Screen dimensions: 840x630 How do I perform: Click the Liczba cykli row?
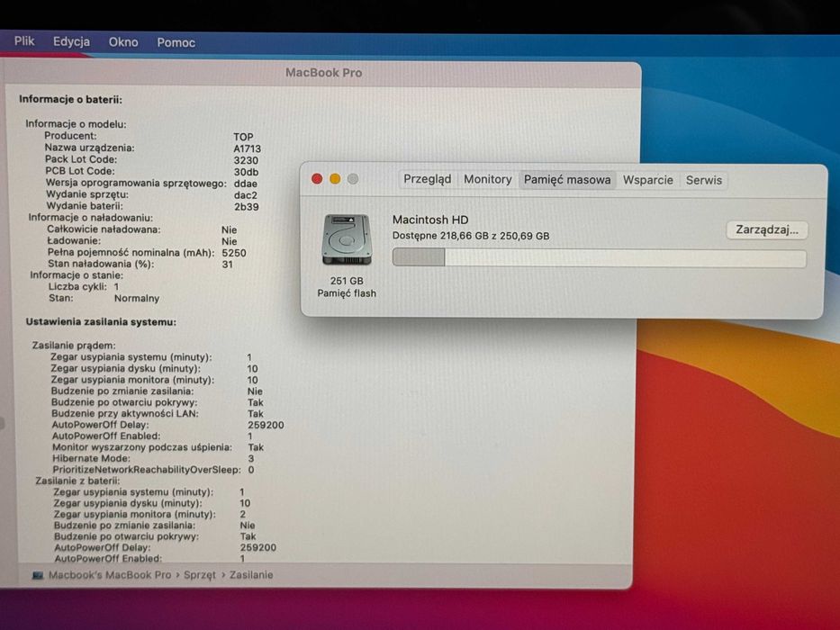[x=84, y=286]
